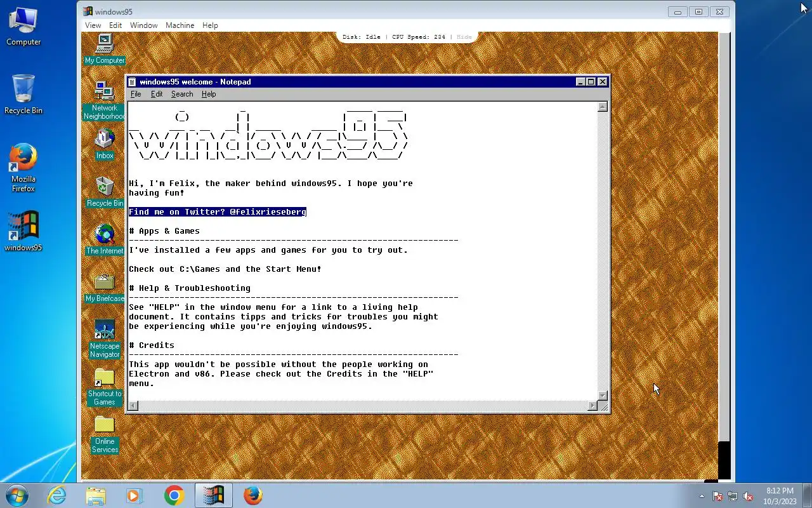Open Online Services folder
Screen dimensions: 812x508
pyautogui.click(x=105, y=434)
